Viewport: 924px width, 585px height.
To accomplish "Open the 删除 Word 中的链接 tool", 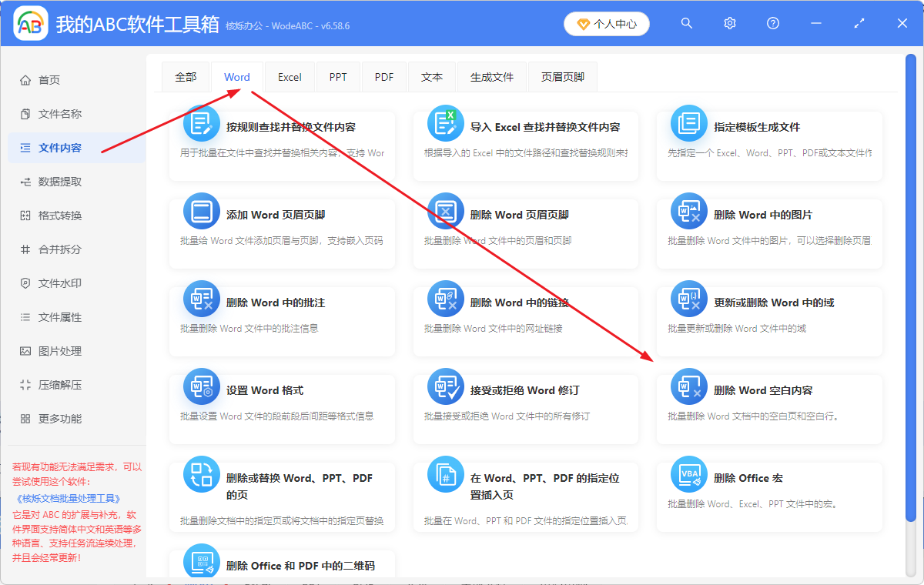I will (x=525, y=312).
